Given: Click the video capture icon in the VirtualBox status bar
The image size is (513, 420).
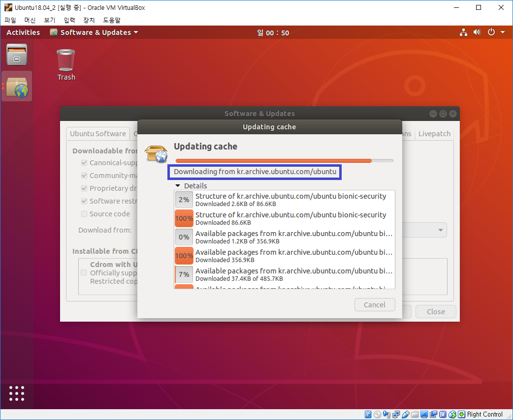Looking at the screenshot, I should click(x=434, y=415).
